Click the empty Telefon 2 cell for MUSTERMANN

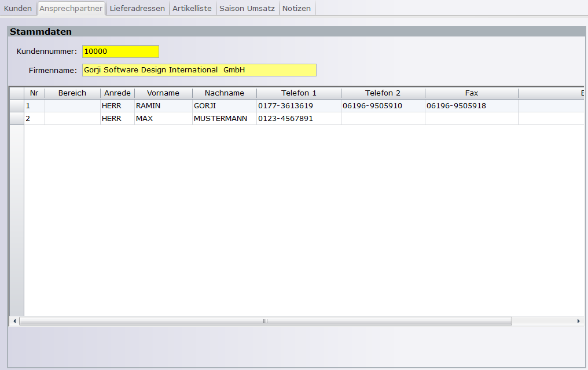pyautogui.click(x=383, y=119)
